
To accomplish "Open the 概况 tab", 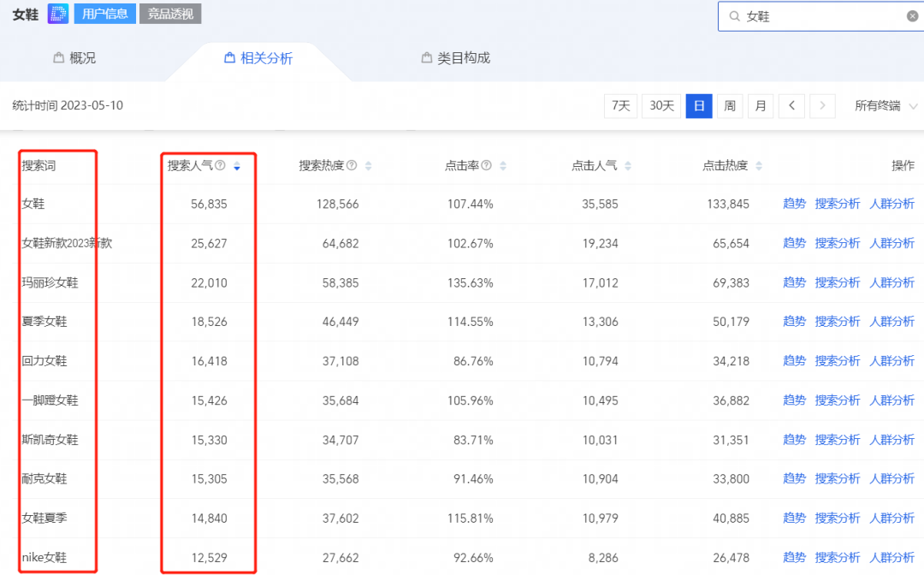I will 74,57.
